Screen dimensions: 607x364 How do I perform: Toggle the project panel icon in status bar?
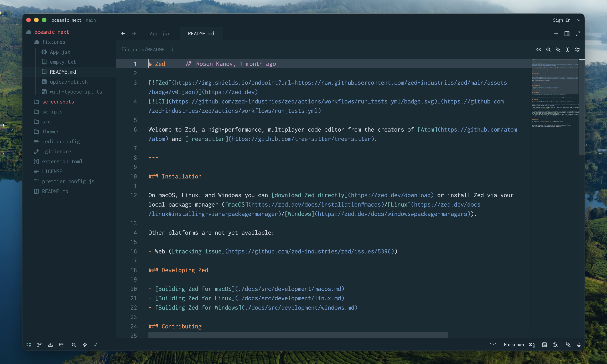coord(29,345)
